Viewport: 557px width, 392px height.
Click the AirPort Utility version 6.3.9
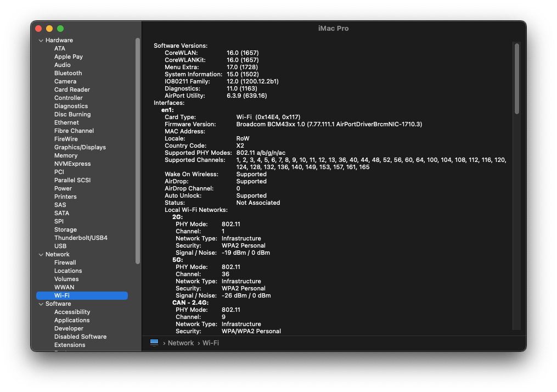[x=246, y=96]
